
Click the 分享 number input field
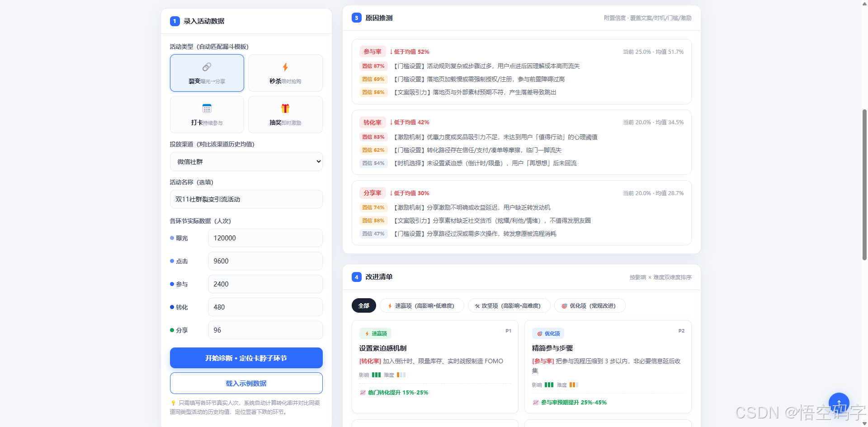(265, 330)
